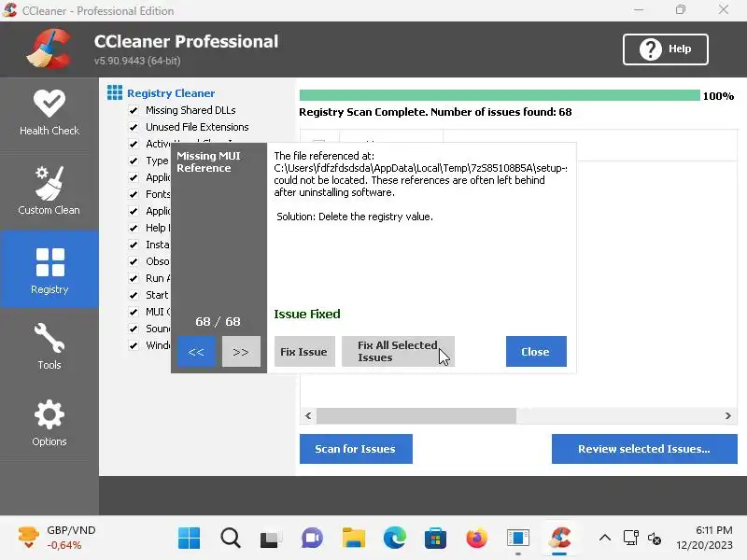This screenshot has height=560, width=747.
Task: Open the Custom Clean section
Action: 49,191
